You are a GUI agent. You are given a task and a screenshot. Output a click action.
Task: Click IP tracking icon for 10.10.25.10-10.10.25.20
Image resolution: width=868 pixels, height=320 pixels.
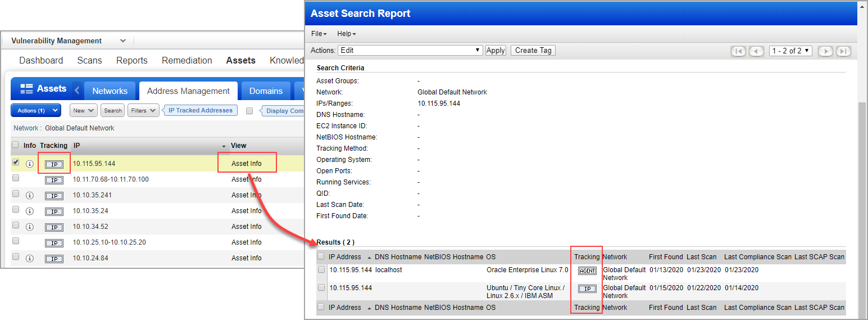(x=54, y=243)
